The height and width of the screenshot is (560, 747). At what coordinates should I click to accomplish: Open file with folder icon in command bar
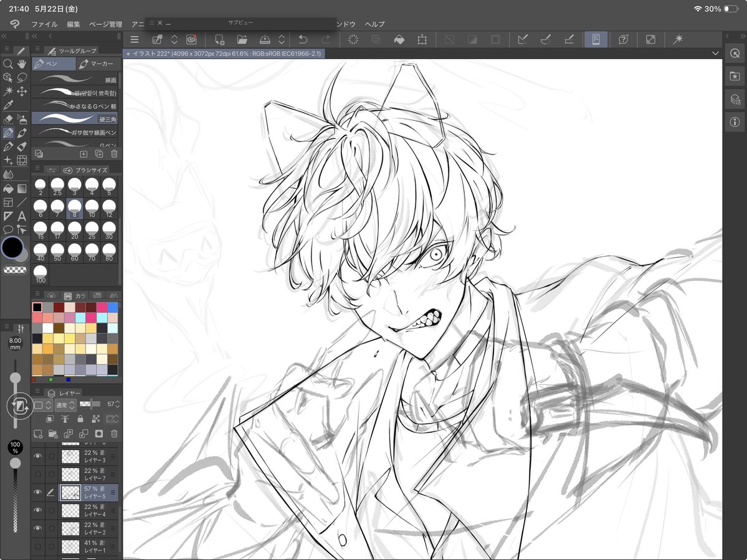[x=242, y=39]
